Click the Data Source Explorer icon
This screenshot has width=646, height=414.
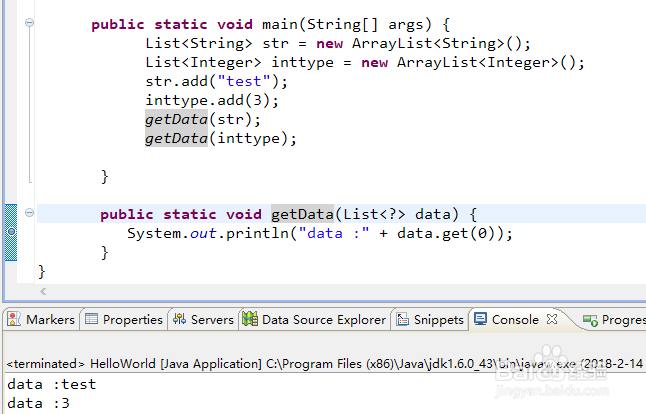tap(250, 319)
